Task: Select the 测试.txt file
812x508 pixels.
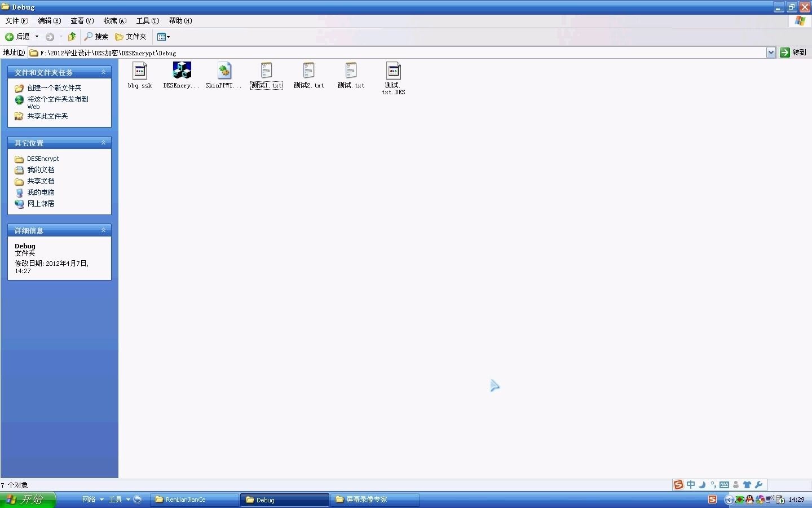Action: click(x=351, y=76)
